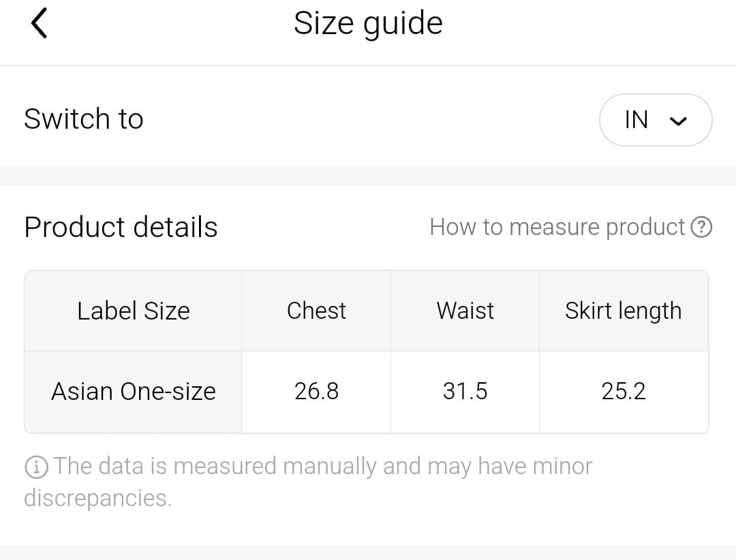Click the 'measured manually' disclaimer line
Viewport: 736px width, 560px height.
[x=322, y=467]
